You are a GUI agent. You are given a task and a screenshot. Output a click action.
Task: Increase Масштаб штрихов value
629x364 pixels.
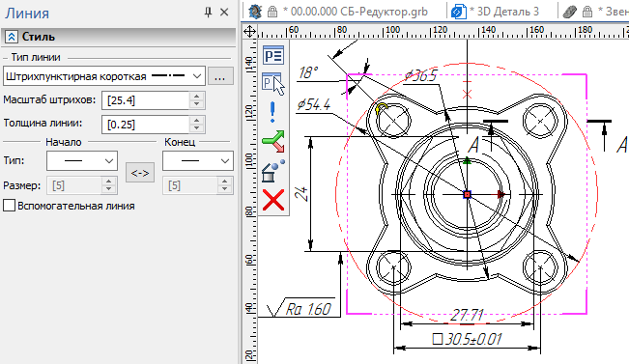tap(196, 97)
